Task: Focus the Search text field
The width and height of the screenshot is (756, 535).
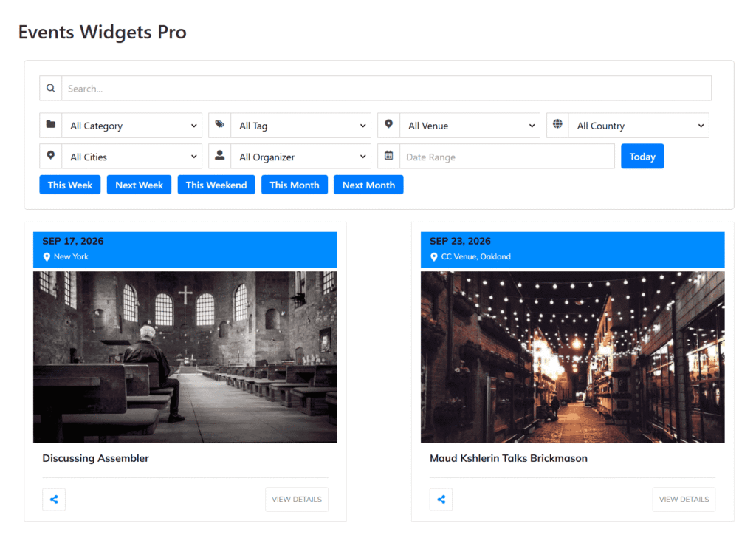Action: tap(387, 88)
